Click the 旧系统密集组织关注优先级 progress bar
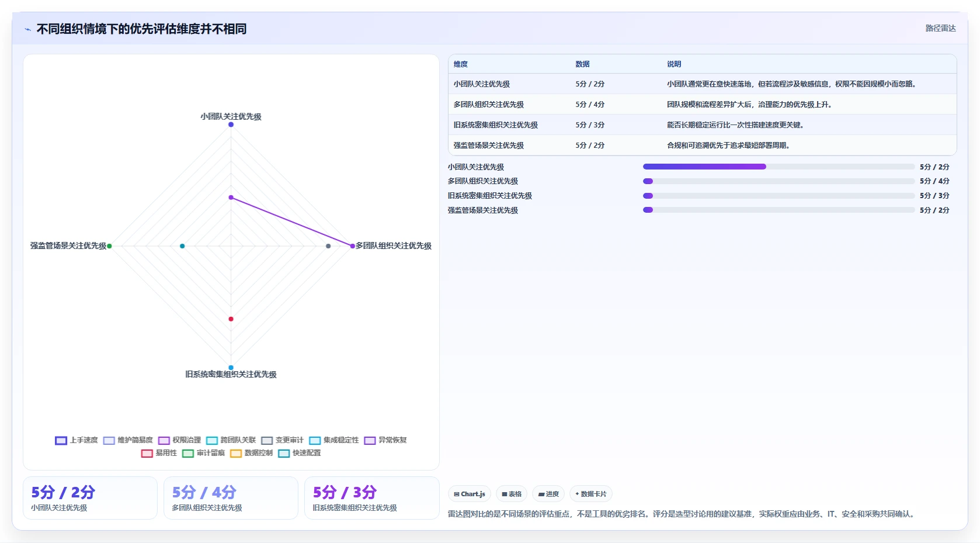980x543 pixels. tap(779, 196)
